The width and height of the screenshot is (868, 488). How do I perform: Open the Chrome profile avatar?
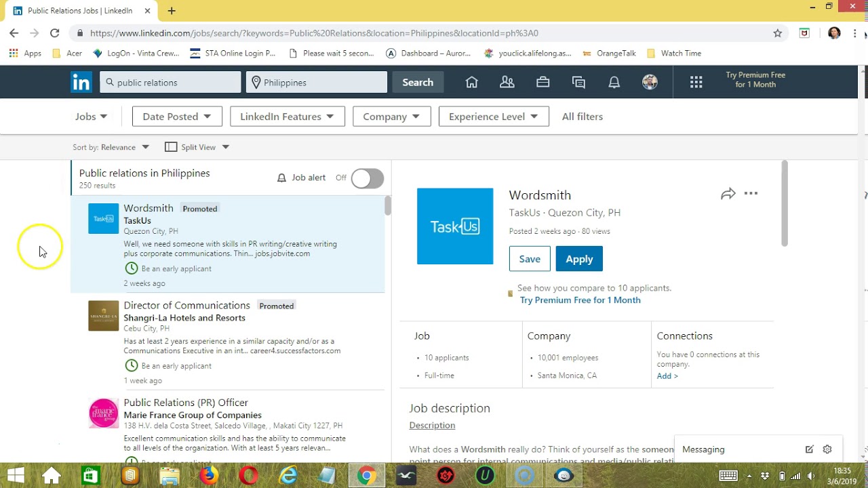click(x=834, y=33)
